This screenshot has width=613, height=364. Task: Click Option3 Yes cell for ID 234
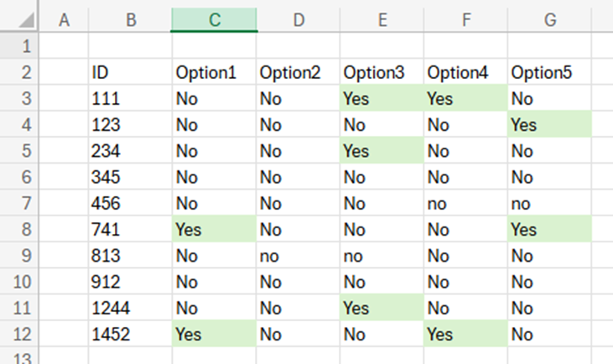coord(382,151)
